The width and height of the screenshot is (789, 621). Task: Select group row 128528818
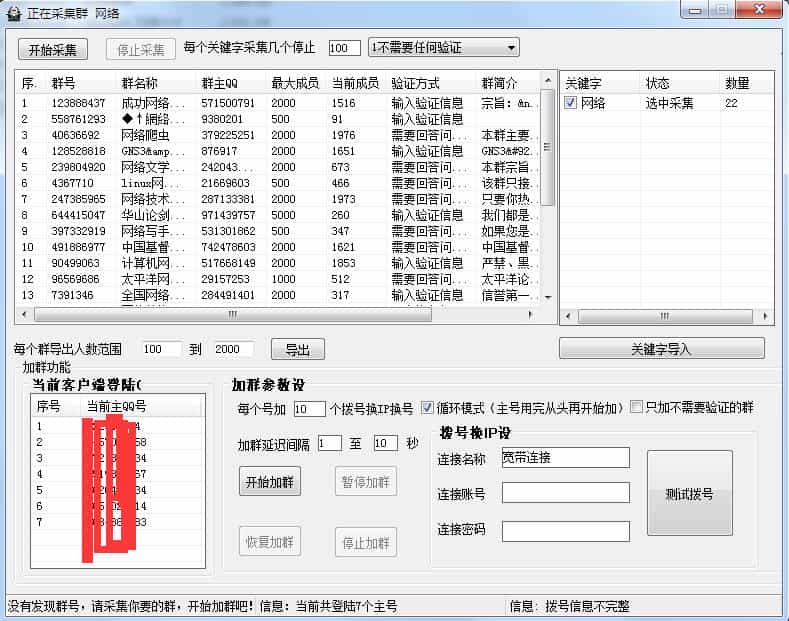tap(278, 151)
